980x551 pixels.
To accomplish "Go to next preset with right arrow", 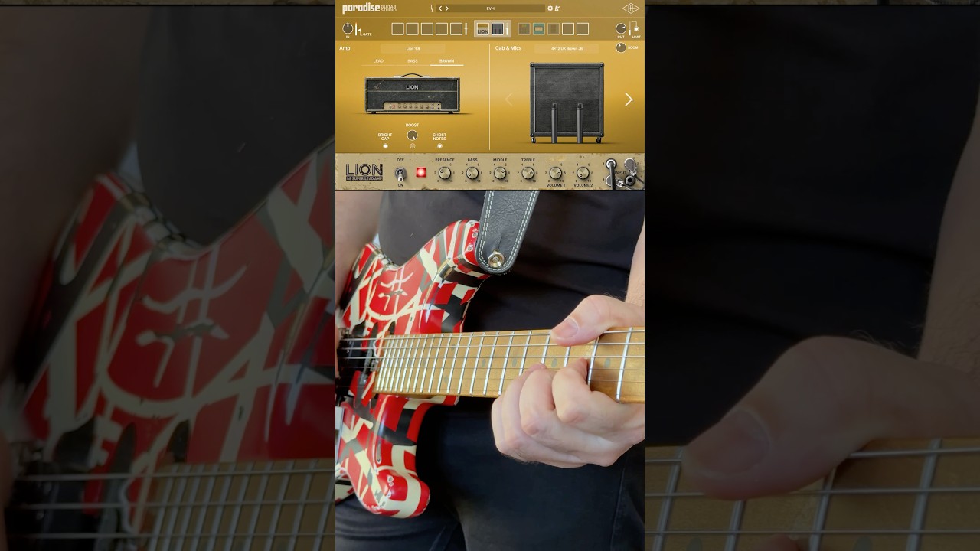I will (447, 8).
